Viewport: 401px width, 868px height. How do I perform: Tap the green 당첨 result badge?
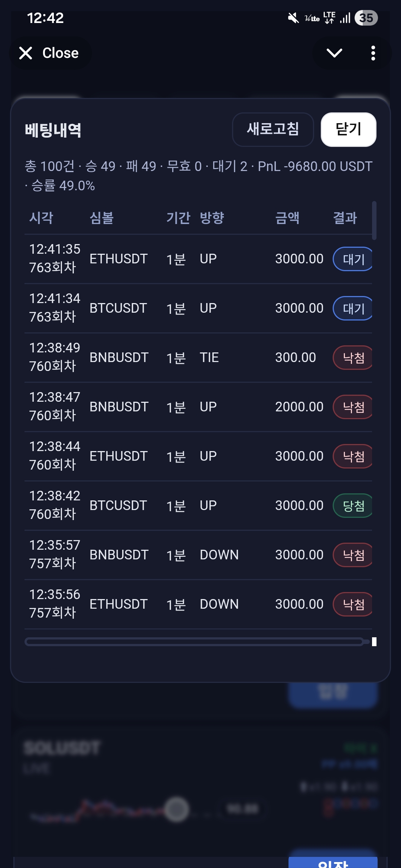(353, 506)
